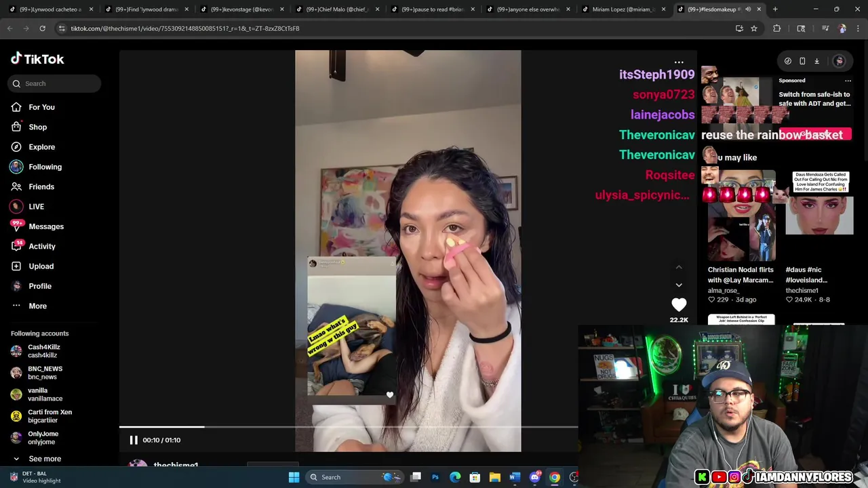Click the coins icon in header
The image size is (868, 488).
(x=788, y=61)
